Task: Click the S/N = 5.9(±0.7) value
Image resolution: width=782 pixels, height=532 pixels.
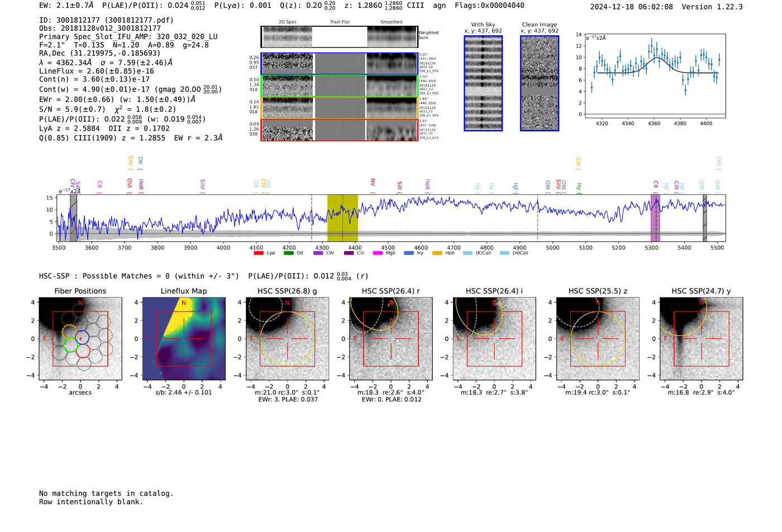Action: 72,109
